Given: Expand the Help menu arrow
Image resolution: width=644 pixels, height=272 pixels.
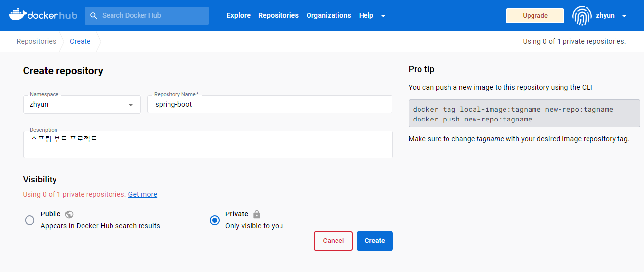Looking at the screenshot, I should pyautogui.click(x=383, y=16).
